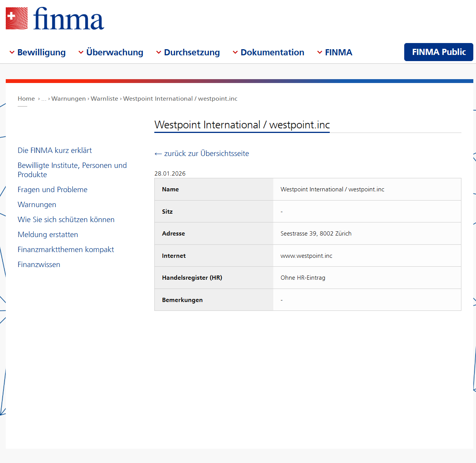Open the Überwachung navigation menu

point(115,52)
